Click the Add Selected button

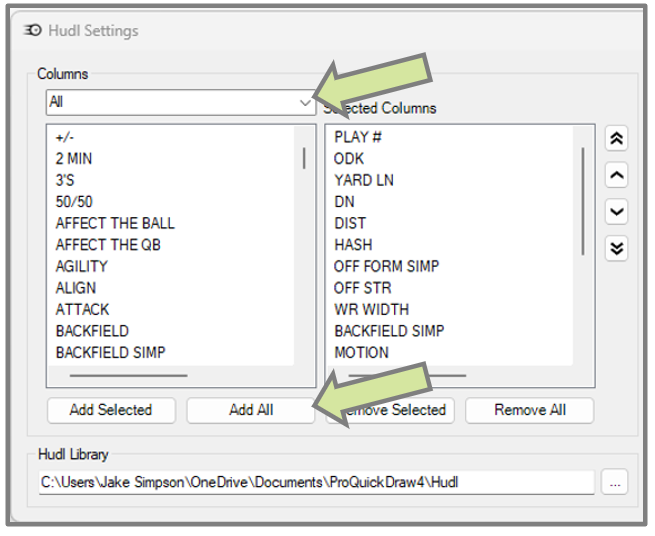point(111,410)
